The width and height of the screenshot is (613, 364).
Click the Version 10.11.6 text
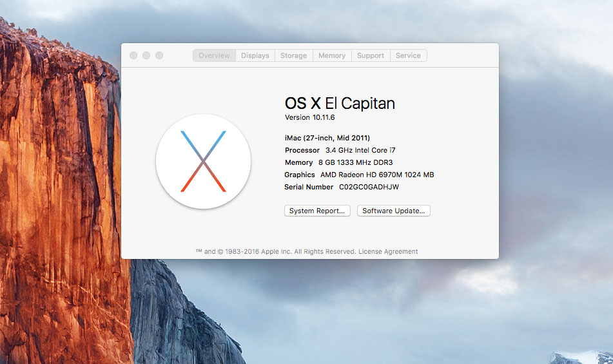310,117
